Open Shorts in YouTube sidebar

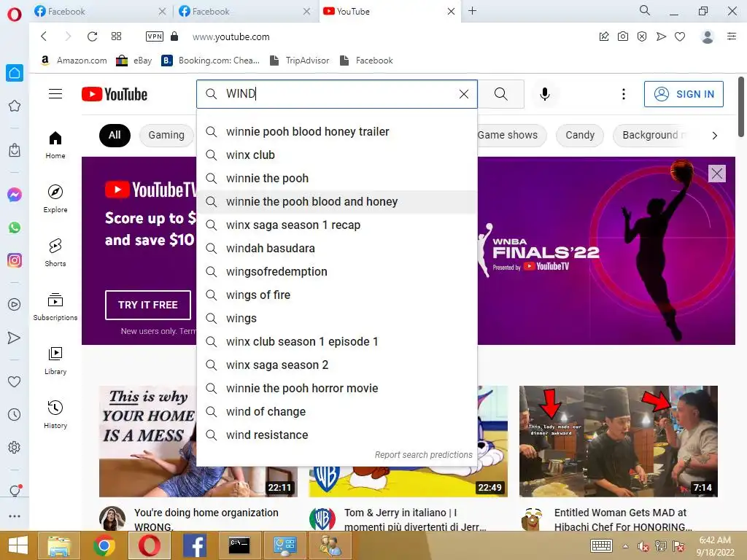[x=55, y=252]
